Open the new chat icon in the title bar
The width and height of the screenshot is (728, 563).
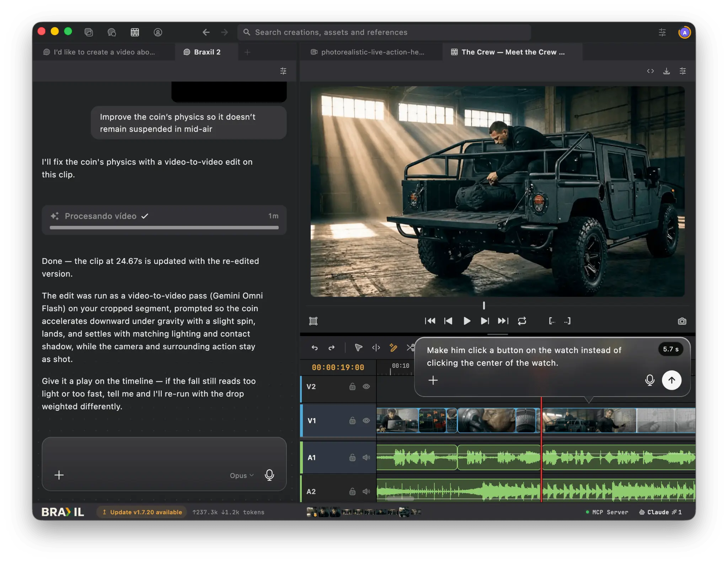[x=89, y=32]
